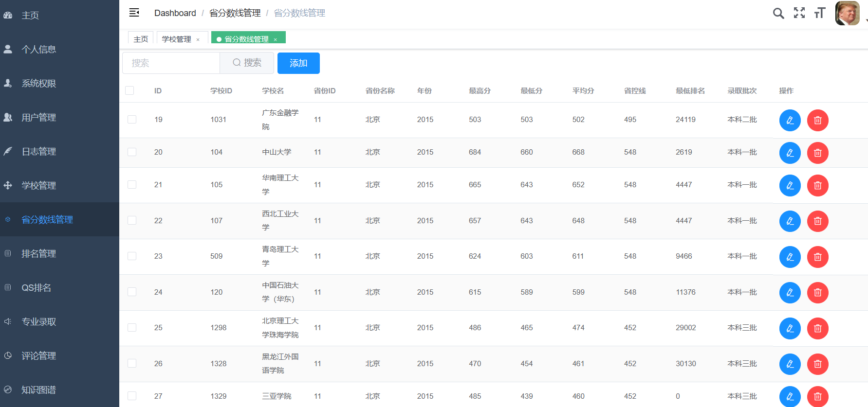Screen dimensions: 868x407
Task: Close the 学校管理 tab
Action: (198, 39)
